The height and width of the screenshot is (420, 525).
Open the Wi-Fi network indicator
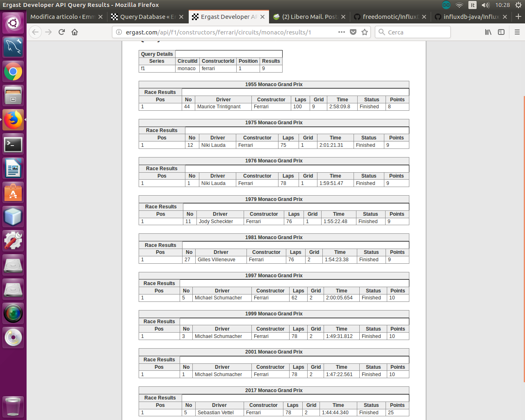tap(459, 5)
